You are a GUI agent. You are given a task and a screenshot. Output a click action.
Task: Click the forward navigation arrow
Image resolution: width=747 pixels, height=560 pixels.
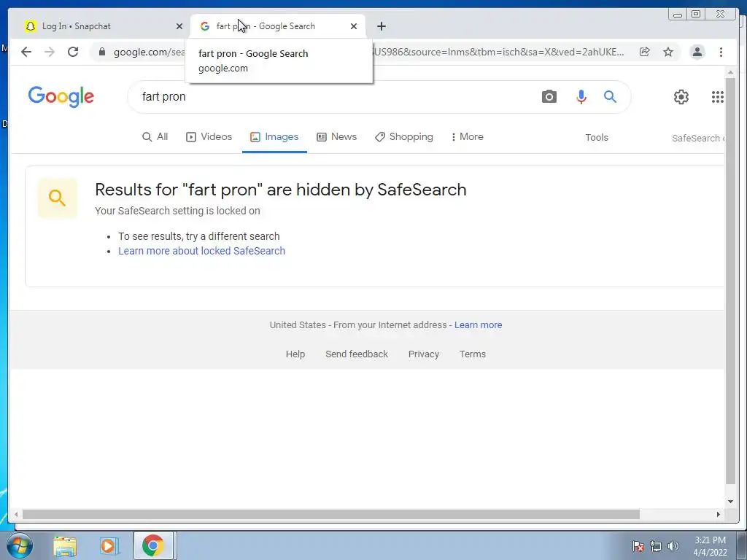[50, 52]
